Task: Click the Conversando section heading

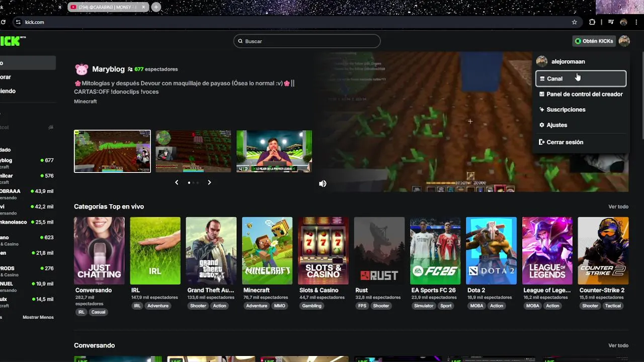Action: click(94, 345)
